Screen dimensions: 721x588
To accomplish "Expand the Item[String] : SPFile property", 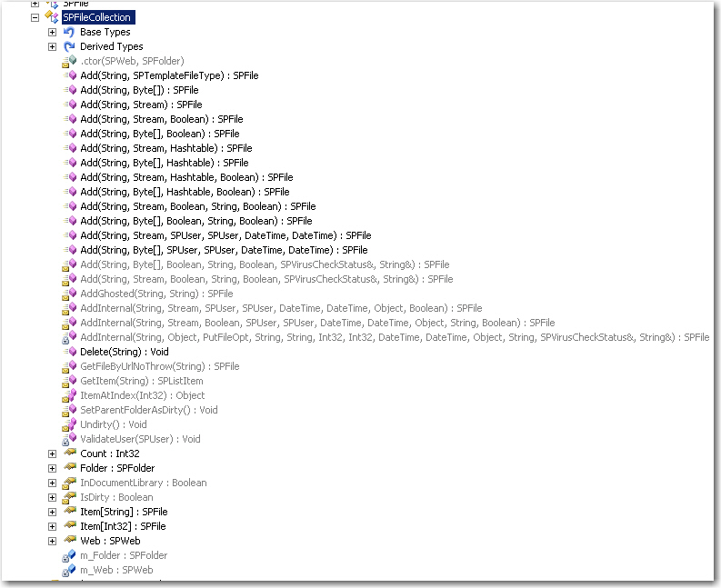I will pyautogui.click(x=52, y=512).
